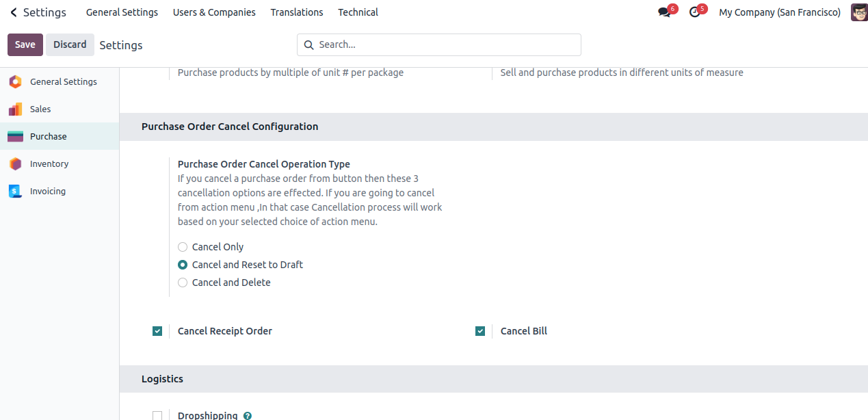Image resolution: width=868 pixels, height=420 pixels.
Task: Click the Sales bar chart icon
Action: pos(15,109)
